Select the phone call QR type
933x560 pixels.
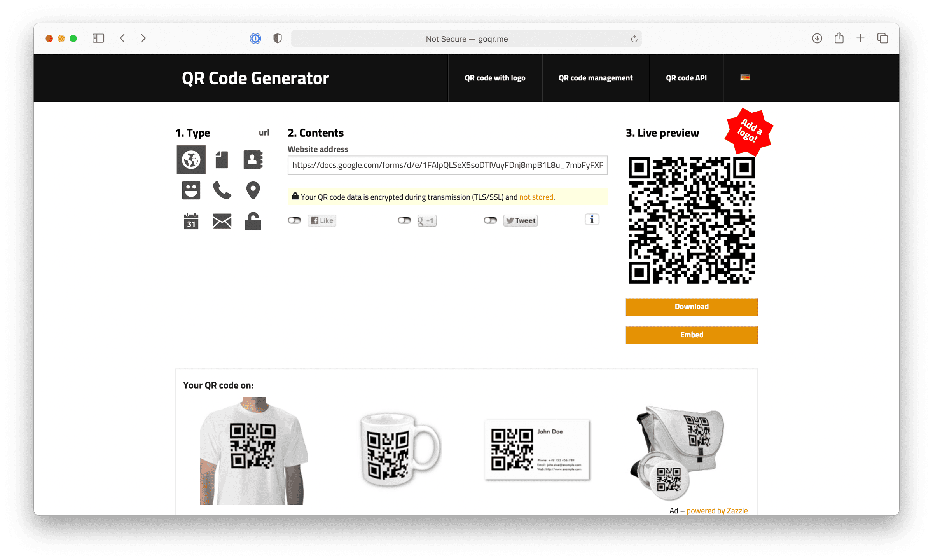coord(222,190)
